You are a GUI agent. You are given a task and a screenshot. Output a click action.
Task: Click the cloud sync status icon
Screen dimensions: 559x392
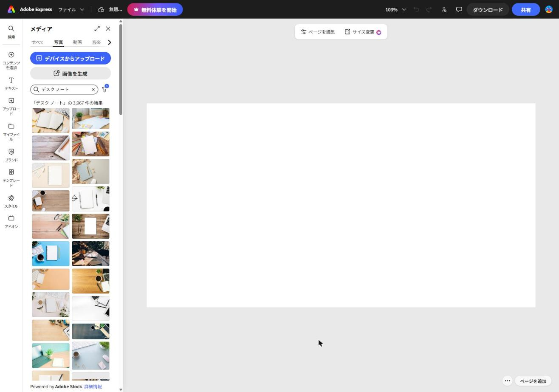click(x=101, y=9)
